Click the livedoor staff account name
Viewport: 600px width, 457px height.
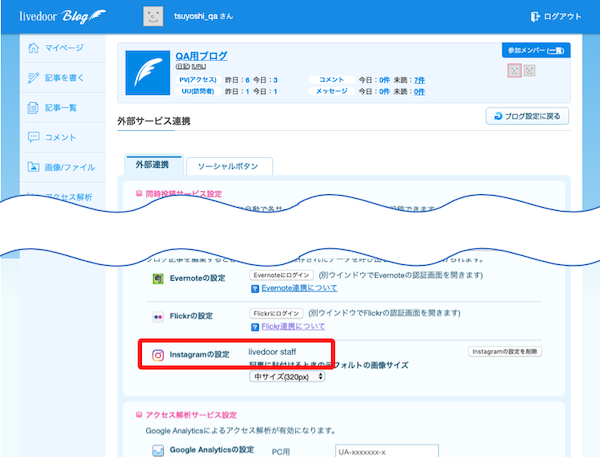pyautogui.click(x=272, y=352)
